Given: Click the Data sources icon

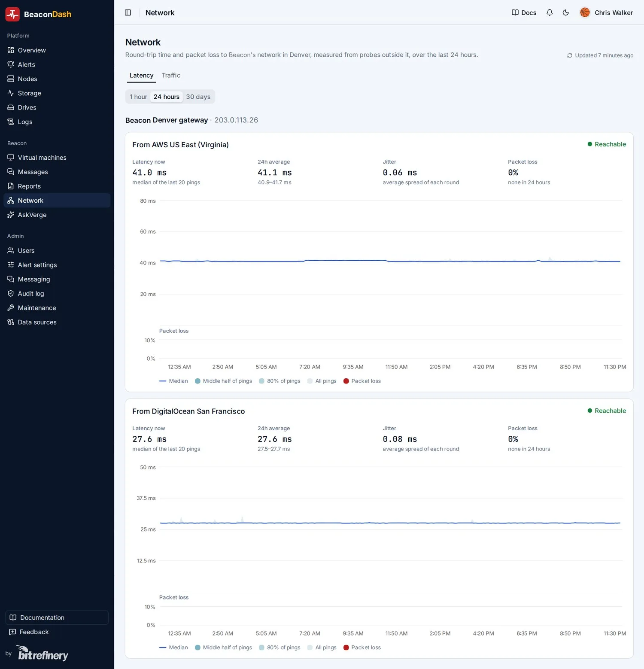Looking at the screenshot, I should click(x=11, y=322).
